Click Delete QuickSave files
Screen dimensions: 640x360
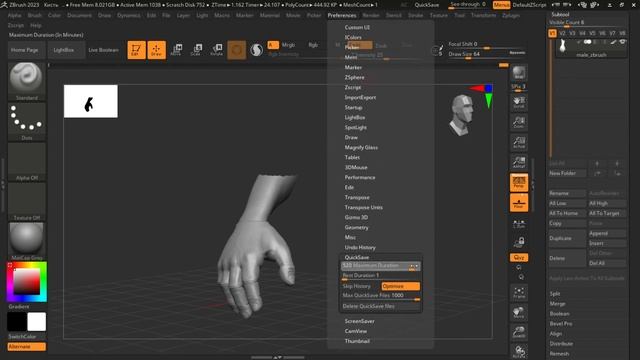tap(380, 306)
